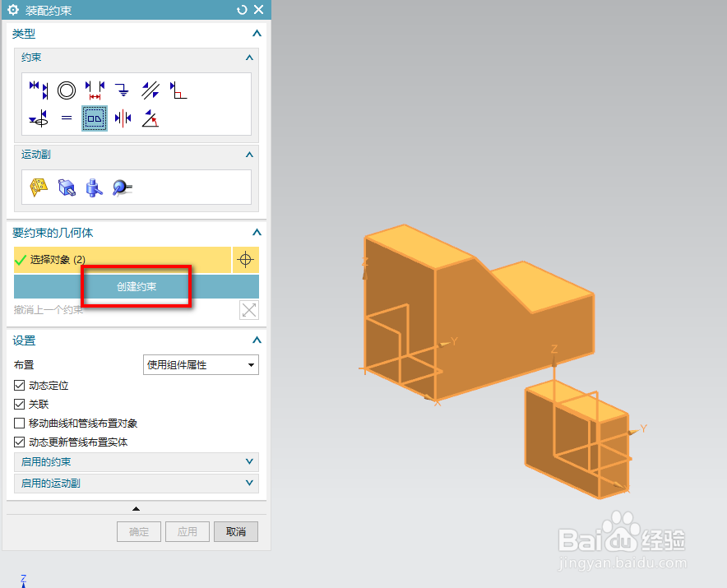
Task: Select the Perpendicular constraint icon
Action: click(178, 90)
